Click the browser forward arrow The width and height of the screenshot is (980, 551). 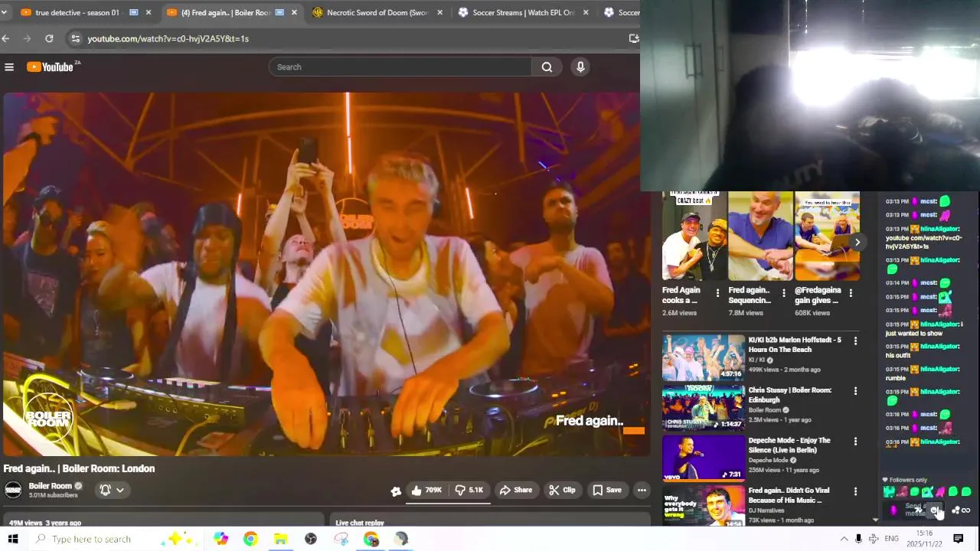(28, 38)
